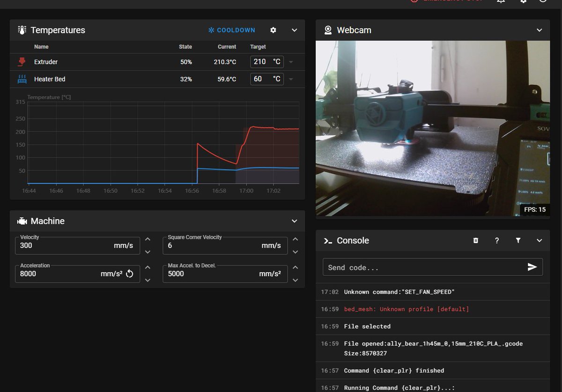Send the console command with the arrow icon
Image resolution: width=562 pixels, height=392 pixels.
click(532, 267)
